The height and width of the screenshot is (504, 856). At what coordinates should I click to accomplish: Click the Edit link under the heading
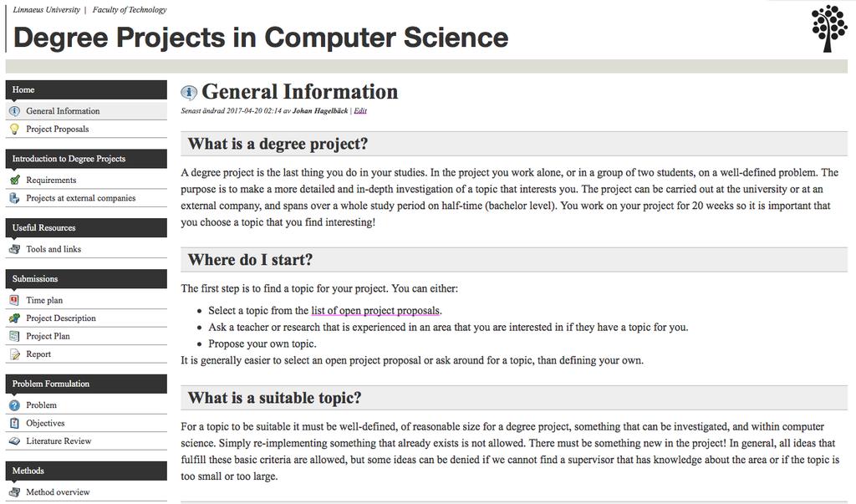pyautogui.click(x=360, y=111)
